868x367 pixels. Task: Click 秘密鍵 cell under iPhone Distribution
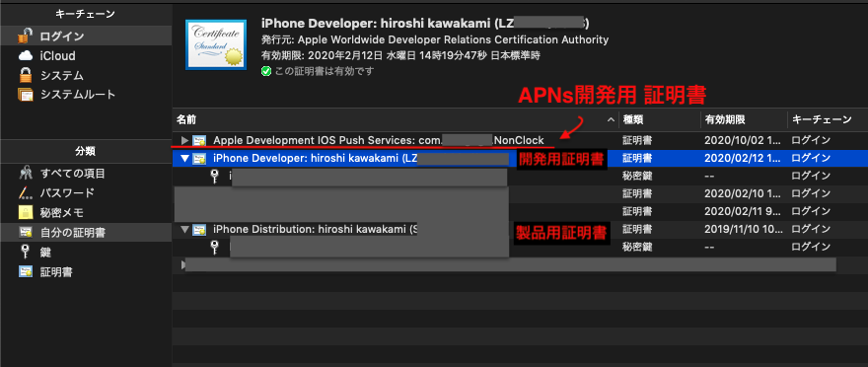[x=637, y=247]
